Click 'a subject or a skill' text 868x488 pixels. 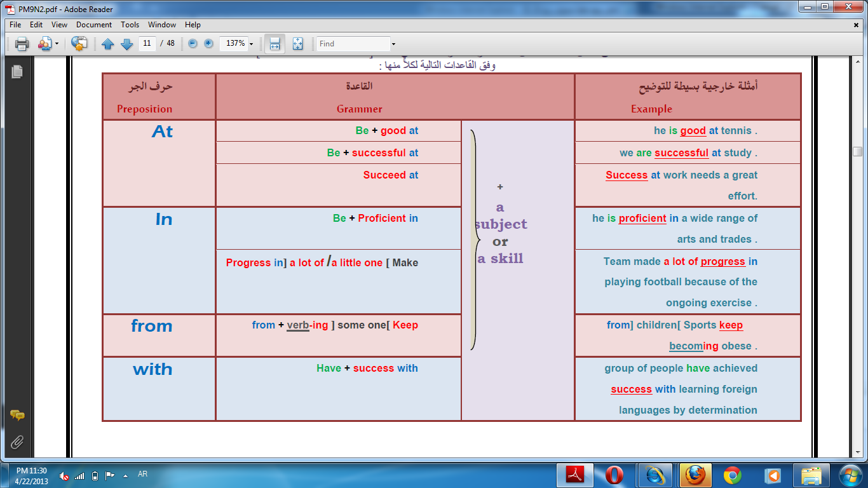pyautogui.click(x=501, y=233)
